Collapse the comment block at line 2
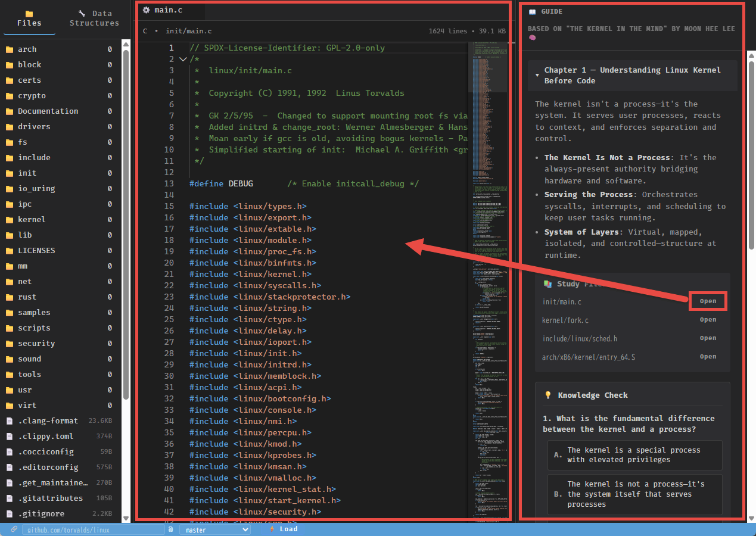 (x=183, y=60)
